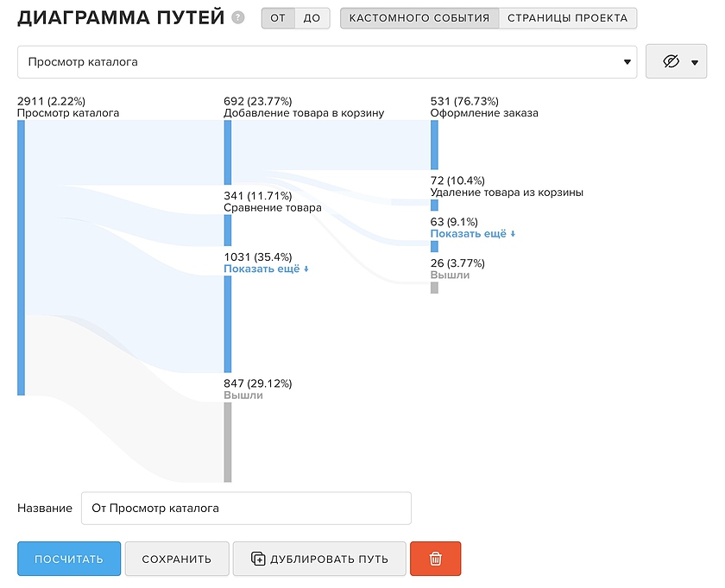Viewport: 725px width, 588px height.
Task: Switch direction toggle to ДО
Action: tap(312, 18)
